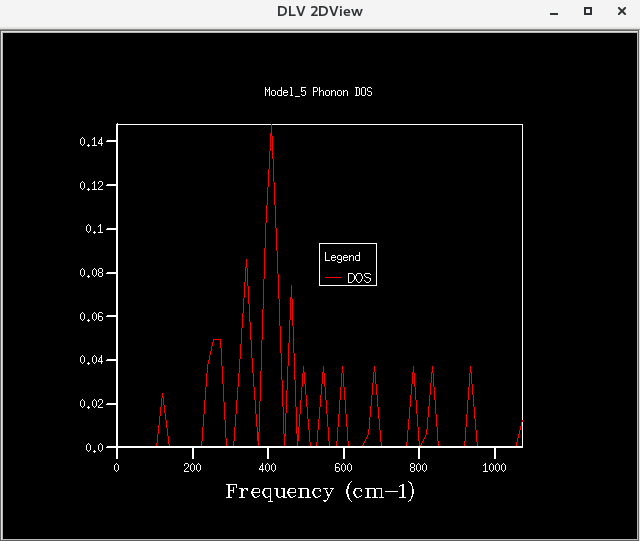This screenshot has height=541, width=640.
Task: Click the 'Frequency (cm-1)' axis label
Action: (x=320, y=492)
